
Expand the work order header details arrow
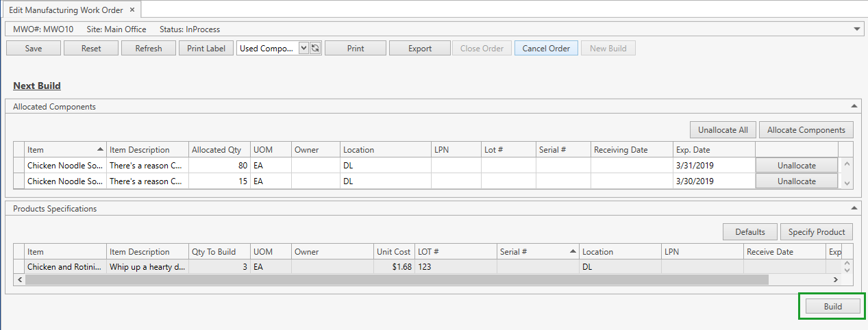click(x=857, y=29)
